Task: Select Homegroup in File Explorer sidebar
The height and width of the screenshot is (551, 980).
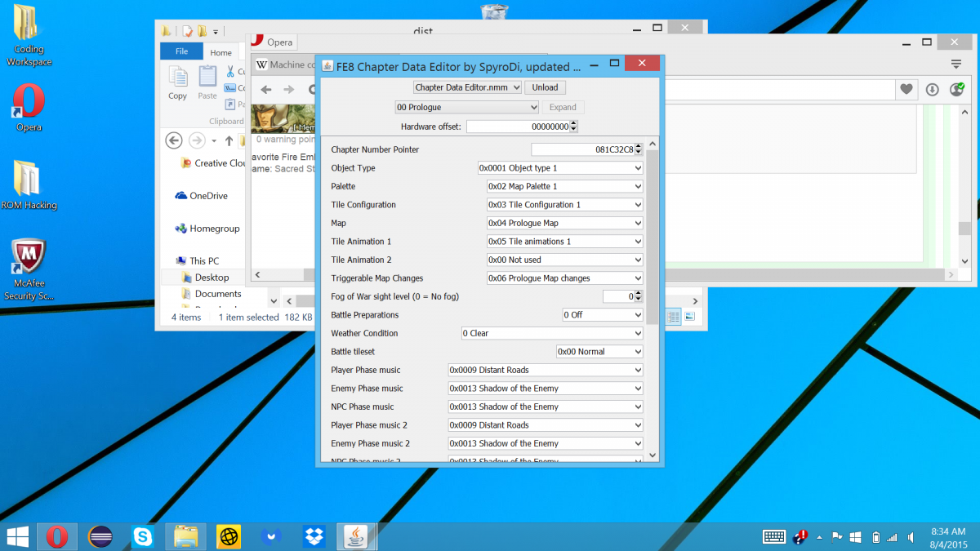Action: (x=208, y=229)
